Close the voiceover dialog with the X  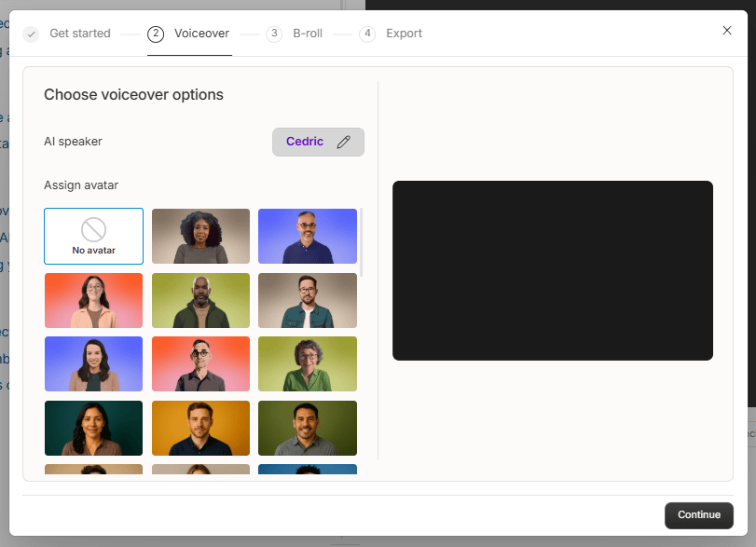[x=727, y=31]
